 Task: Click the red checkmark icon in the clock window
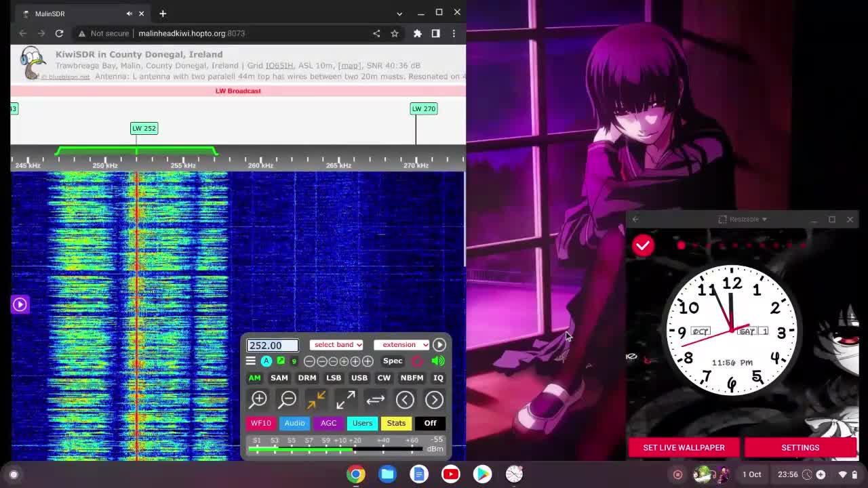click(x=643, y=245)
